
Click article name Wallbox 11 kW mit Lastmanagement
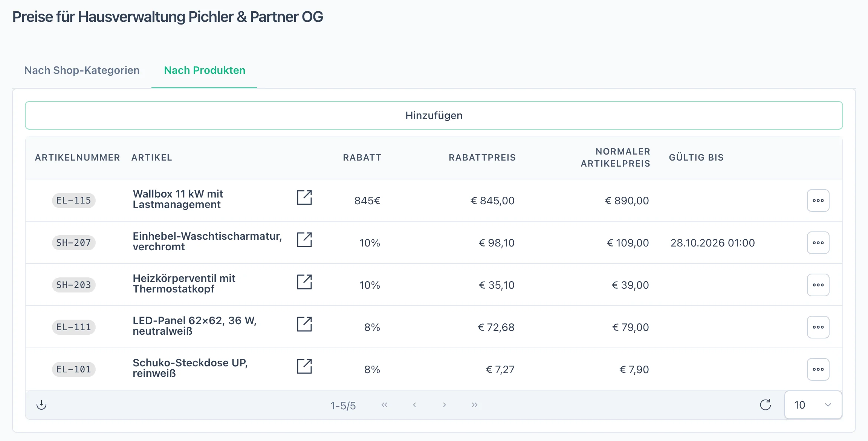tap(178, 199)
